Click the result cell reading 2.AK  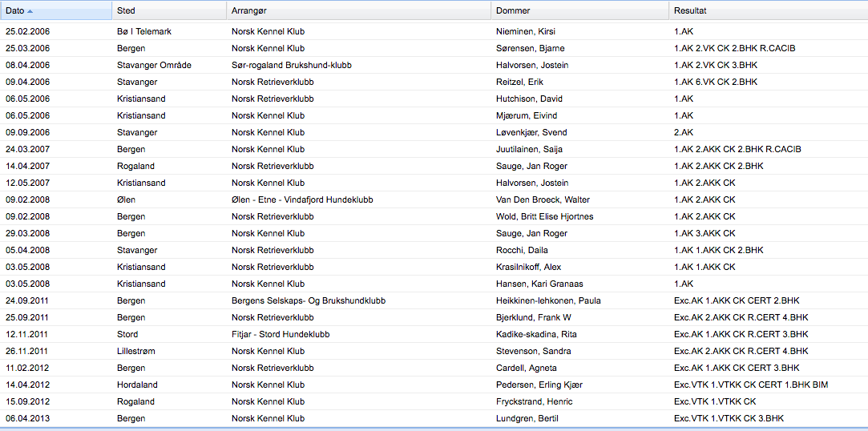769,133
